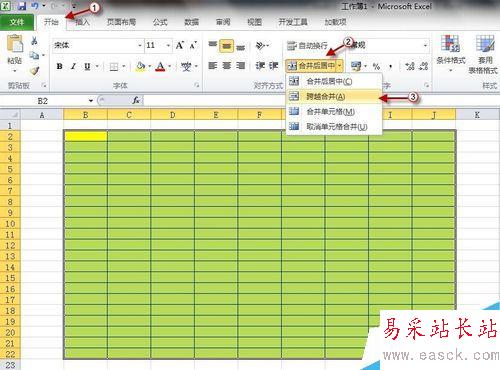Apply the red Font Color A
500x370 pixels.
[161, 67]
